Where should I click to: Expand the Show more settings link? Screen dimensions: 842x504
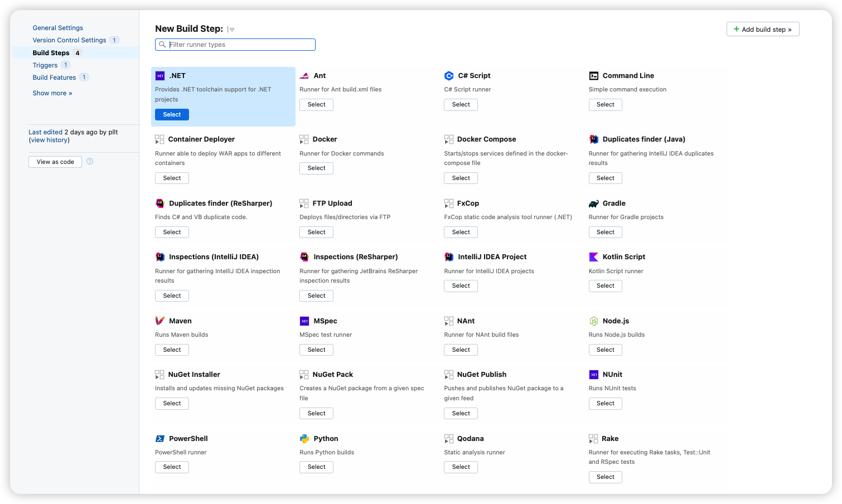[52, 93]
